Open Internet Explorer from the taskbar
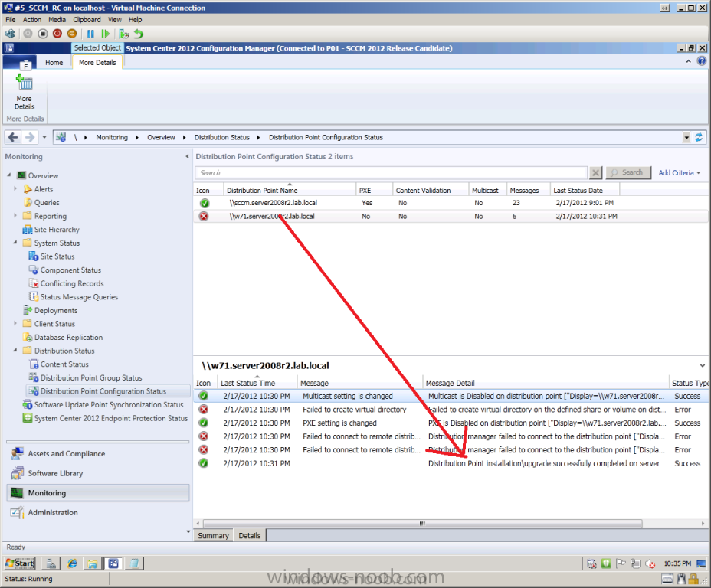The height and width of the screenshot is (588, 711). 72,563
